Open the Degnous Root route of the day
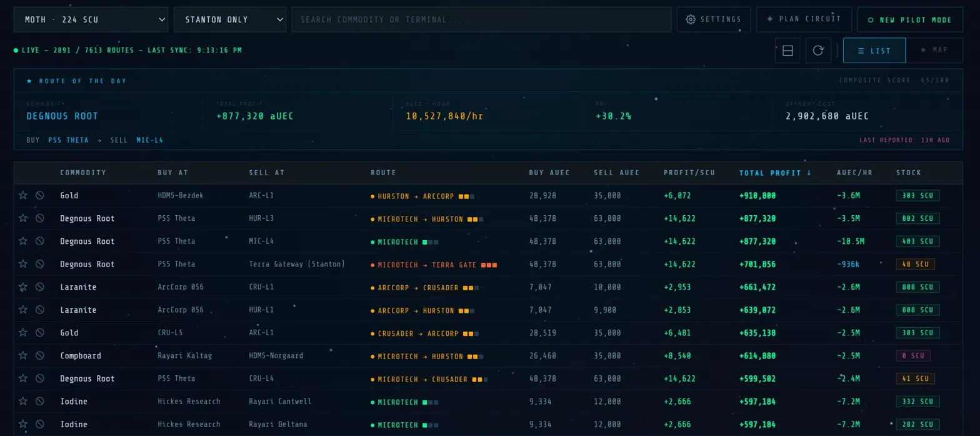This screenshot has height=436, width=980. 62,116
